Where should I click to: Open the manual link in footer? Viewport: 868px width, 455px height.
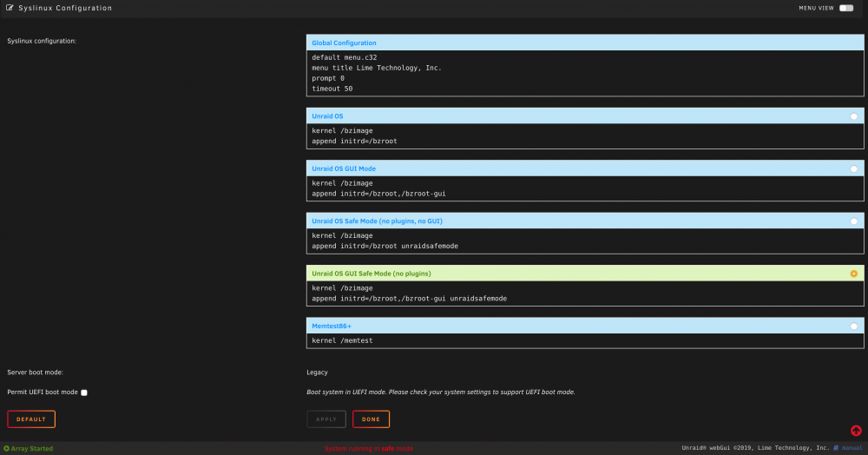[x=852, y=448]
